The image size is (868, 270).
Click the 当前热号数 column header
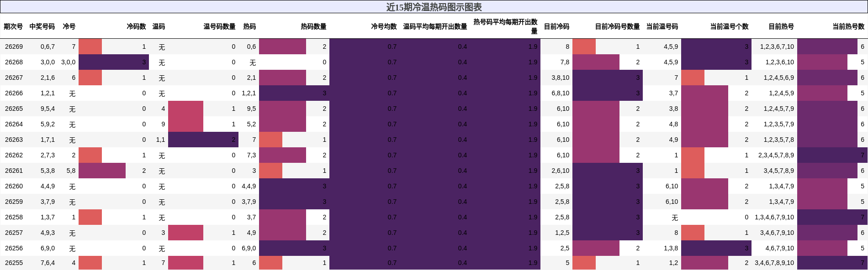click(x=848, y=26)
